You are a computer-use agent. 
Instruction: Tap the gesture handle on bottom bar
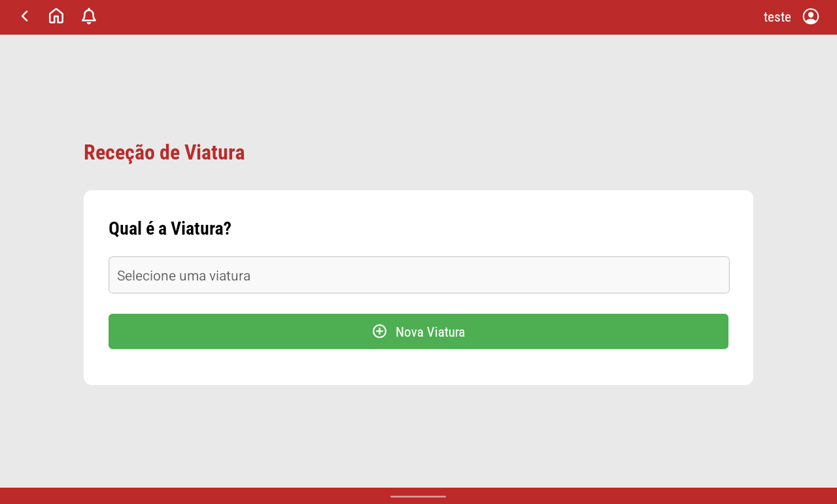click(418, 497)
